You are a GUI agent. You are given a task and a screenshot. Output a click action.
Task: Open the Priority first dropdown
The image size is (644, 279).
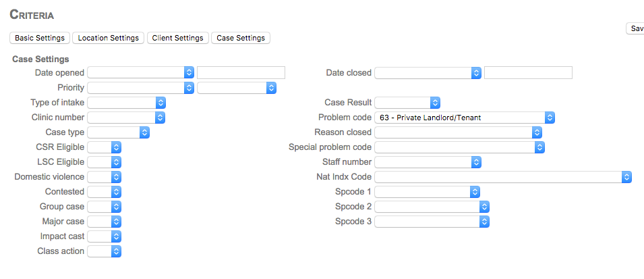pyautogui.click(x=141, y=88)
